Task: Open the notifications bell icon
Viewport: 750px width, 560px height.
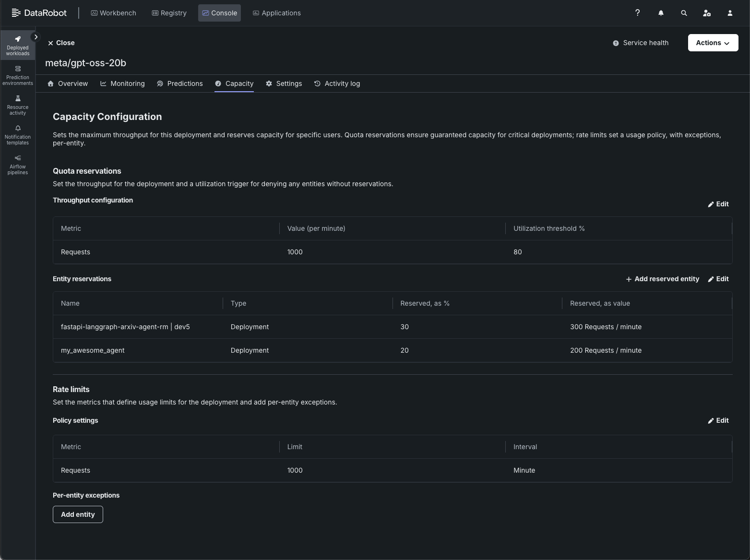Action: (x=661, y=13)
